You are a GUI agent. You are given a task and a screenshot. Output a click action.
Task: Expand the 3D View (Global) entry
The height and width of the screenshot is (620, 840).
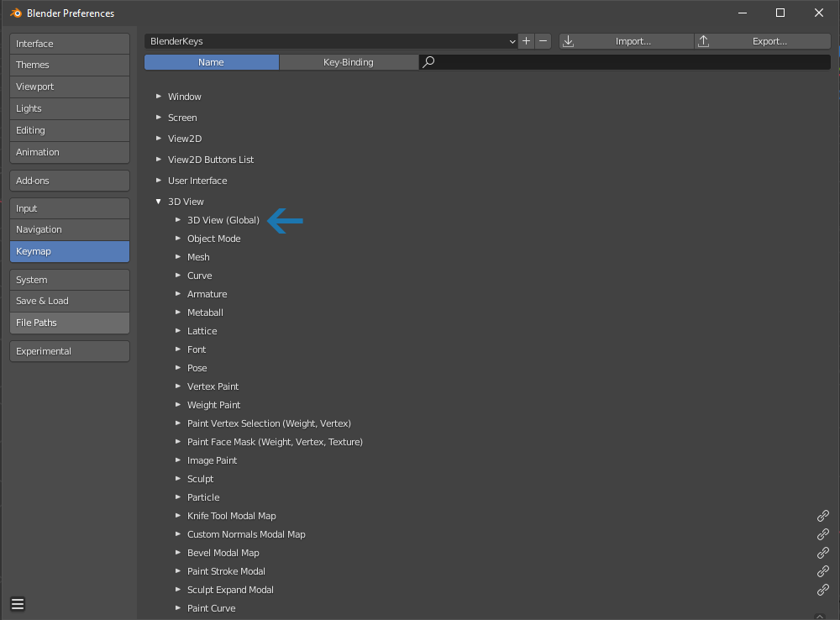[x=178, y=220]
